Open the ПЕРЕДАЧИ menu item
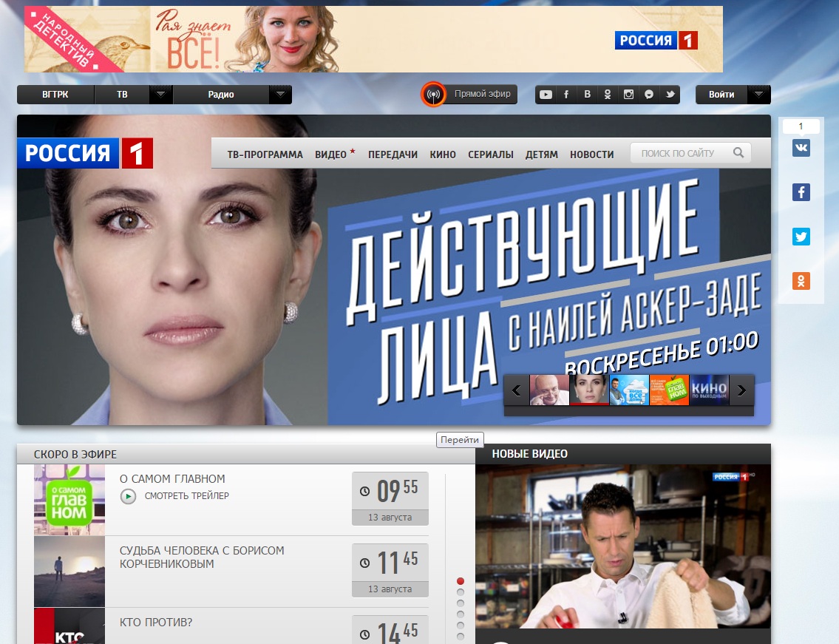Image resolution: width=839 pixels, height=644 pixels. click(x=393, y=155)
